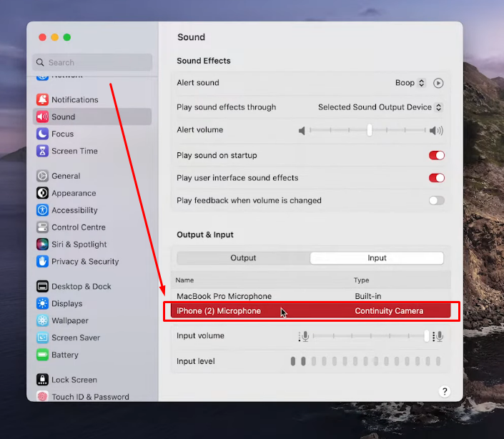Screen dimensions: 504x439
Task: Open Touch ID & Password fingerprint icon
Action: click(x=42, y=396)
